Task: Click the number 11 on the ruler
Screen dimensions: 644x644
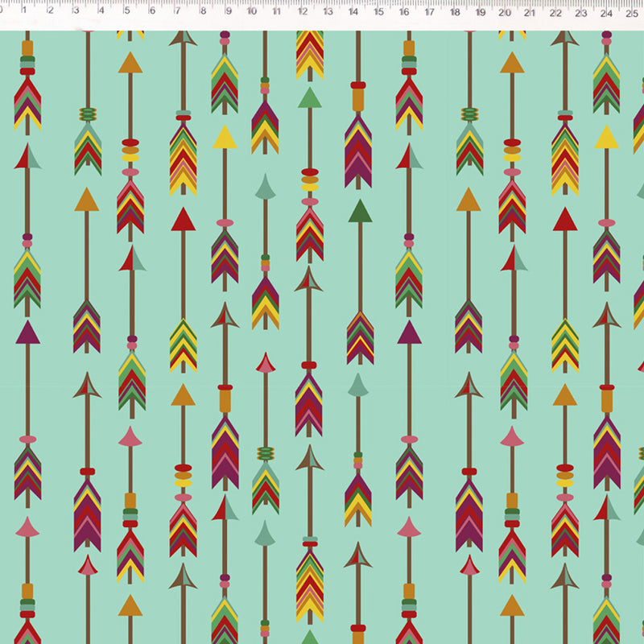Action: tap(277, 11)
